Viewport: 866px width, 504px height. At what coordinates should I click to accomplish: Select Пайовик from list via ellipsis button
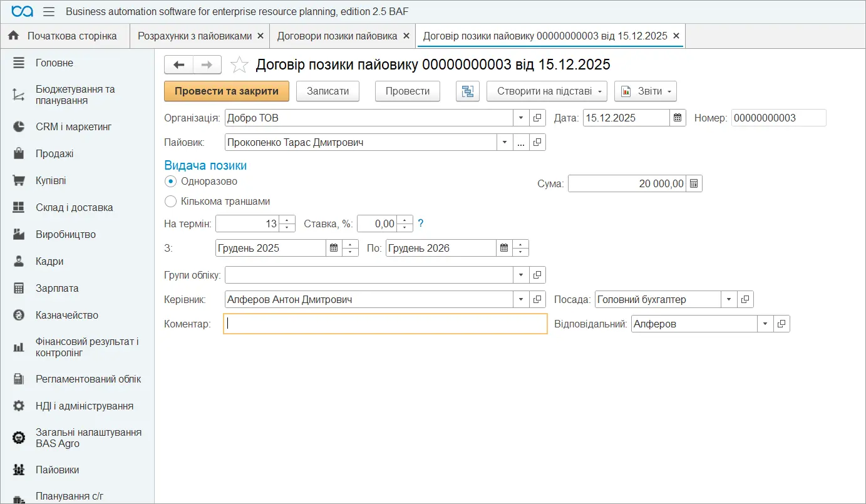pos(522,142)
